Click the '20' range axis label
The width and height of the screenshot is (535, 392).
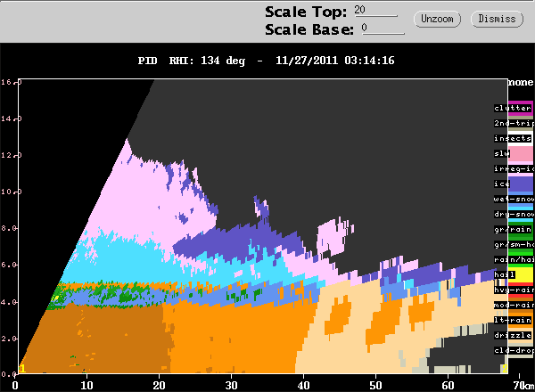tap(159, 386)
